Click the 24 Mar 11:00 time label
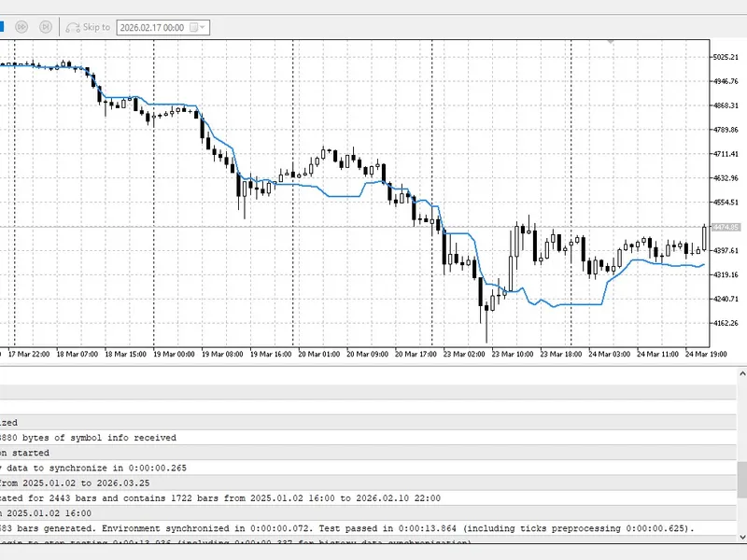The height and width of the screenshot is (560, 747). coord(657,355)
